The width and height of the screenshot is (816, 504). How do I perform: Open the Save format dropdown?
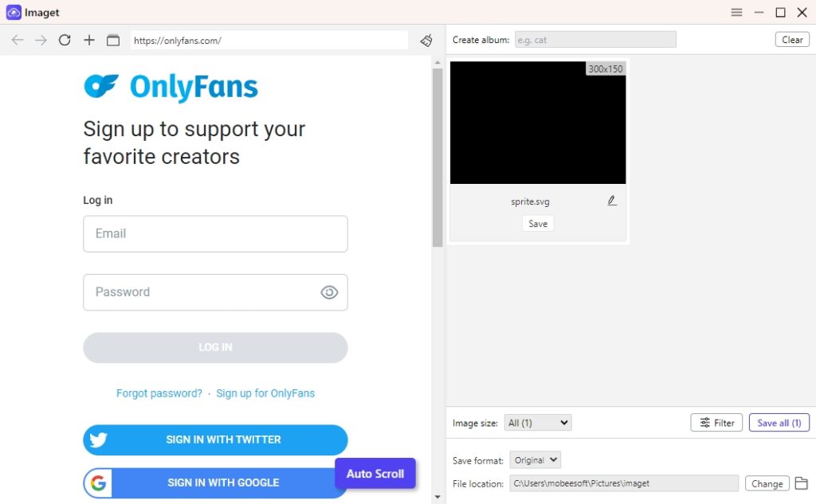[535, 460]
